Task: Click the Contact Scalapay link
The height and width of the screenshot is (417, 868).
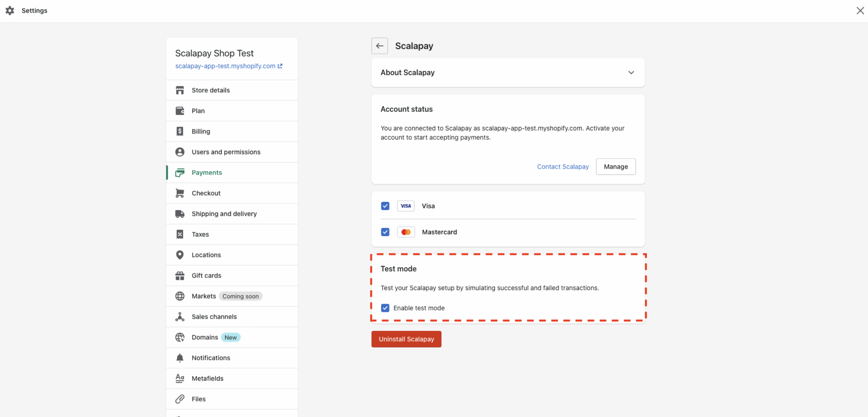Action: coord(563,167)
